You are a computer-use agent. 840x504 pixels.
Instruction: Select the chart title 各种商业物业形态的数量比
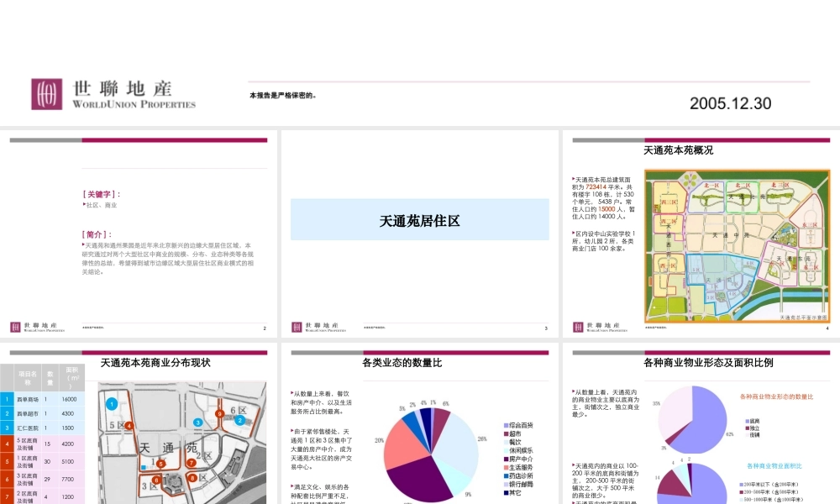point(776,396)
